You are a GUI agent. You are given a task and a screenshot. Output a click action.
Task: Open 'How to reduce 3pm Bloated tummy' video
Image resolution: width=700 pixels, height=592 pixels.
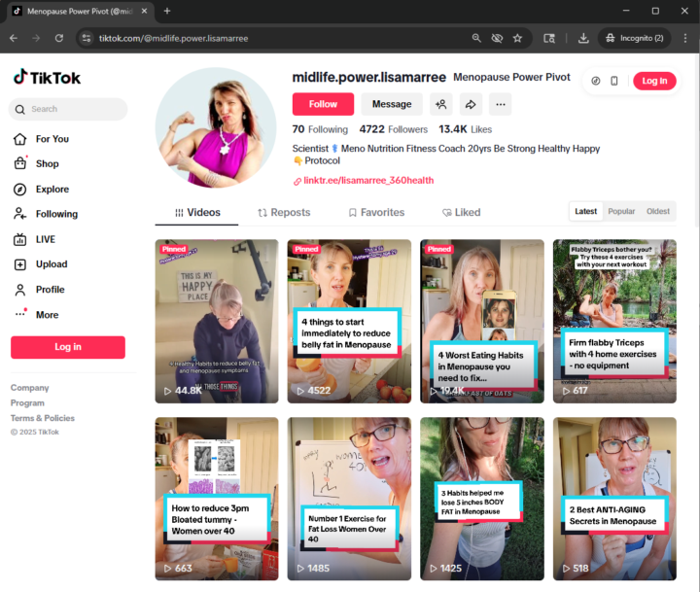click(x=217, y=499)
